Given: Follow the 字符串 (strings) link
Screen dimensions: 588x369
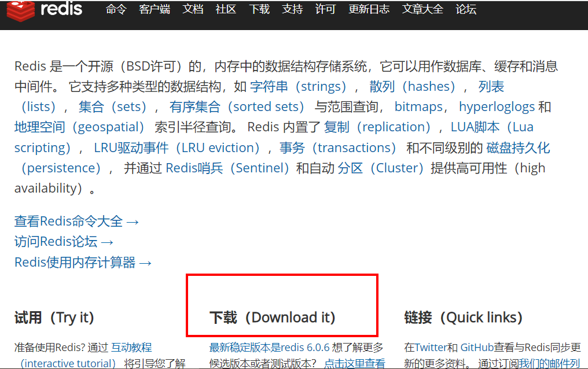Looking at the screenshot, I should 298,87.
